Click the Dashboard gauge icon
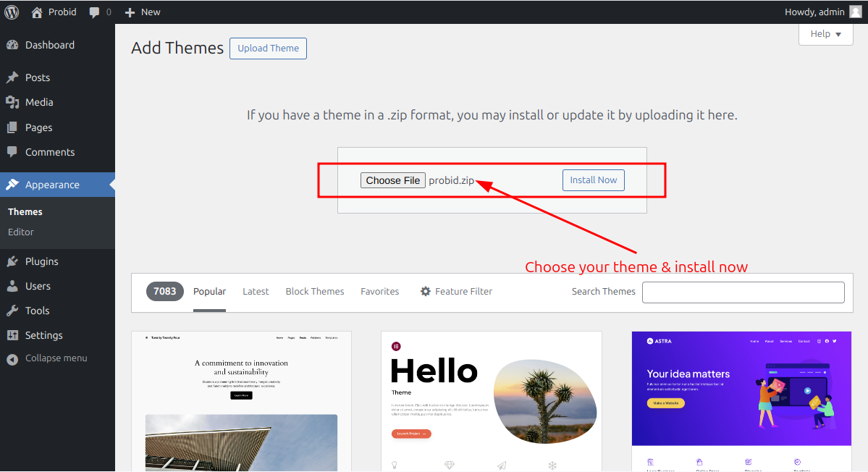 pos(12,45)
